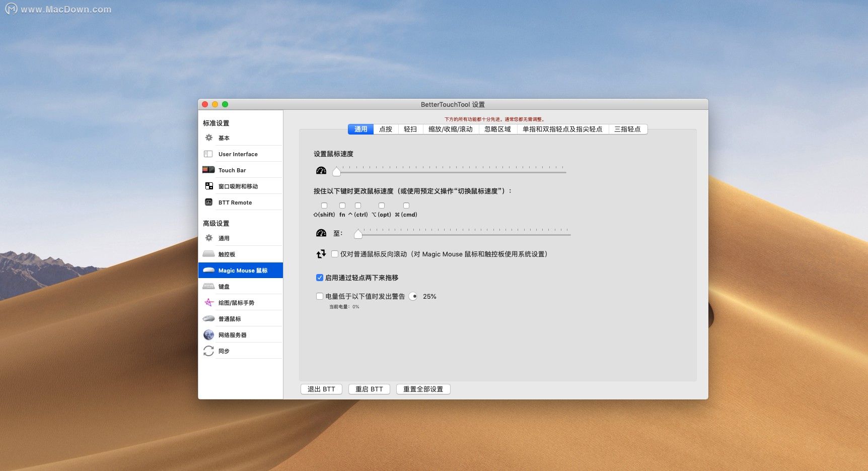868x471 pixels.
Task: Select 基本 in the sidebar
Action: click(241, 138)
